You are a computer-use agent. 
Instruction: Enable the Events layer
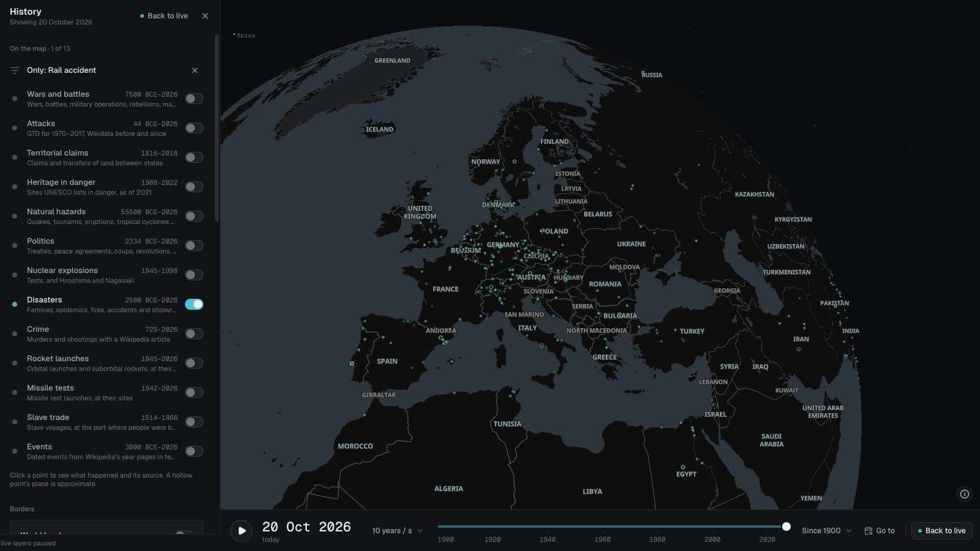tap(194, 451)
